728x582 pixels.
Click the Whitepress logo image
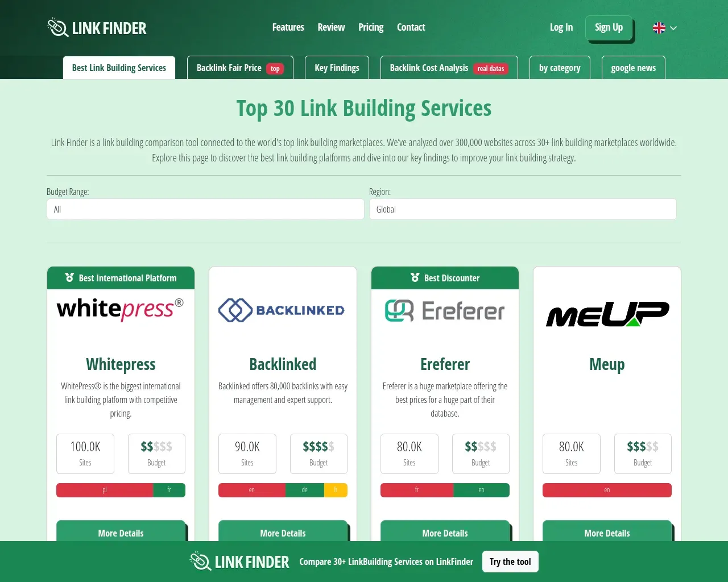[x=121, y=309]
